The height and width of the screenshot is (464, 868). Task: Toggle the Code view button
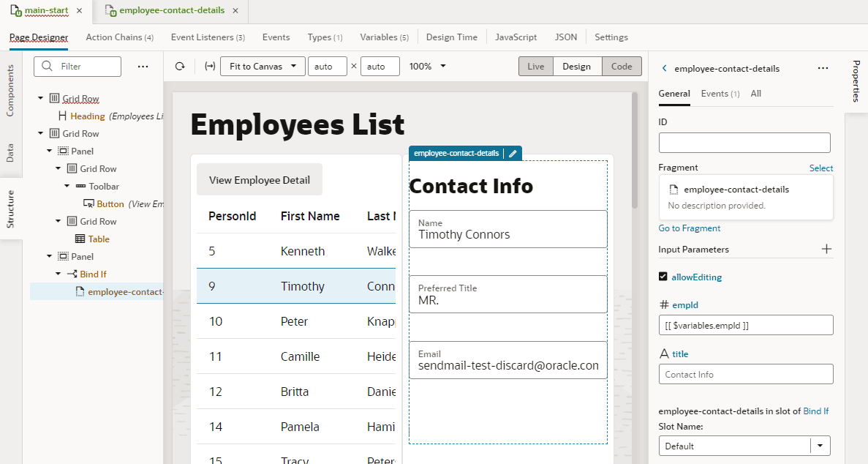click(622, 67)
